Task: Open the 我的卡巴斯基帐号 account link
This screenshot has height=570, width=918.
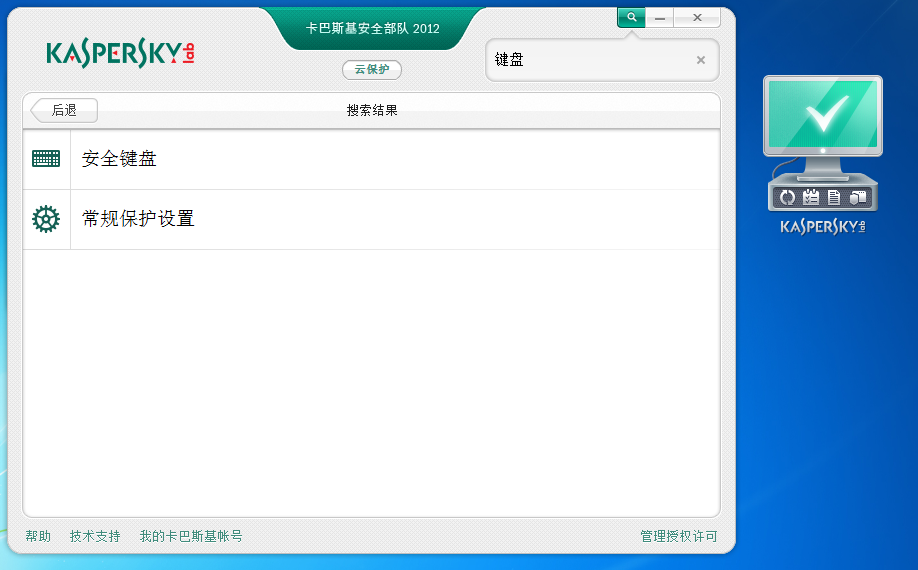Action: [191, 537]
